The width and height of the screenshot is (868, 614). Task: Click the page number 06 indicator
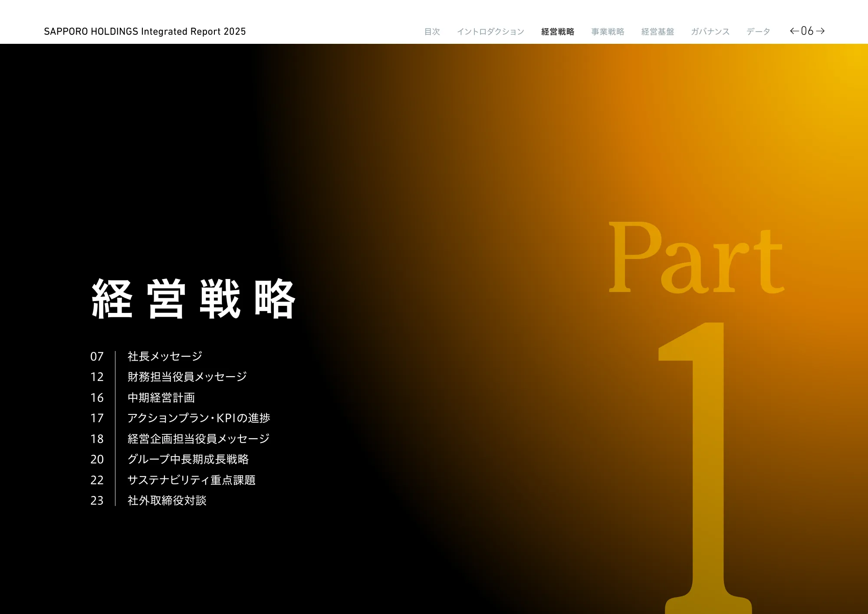coord(807,31)
